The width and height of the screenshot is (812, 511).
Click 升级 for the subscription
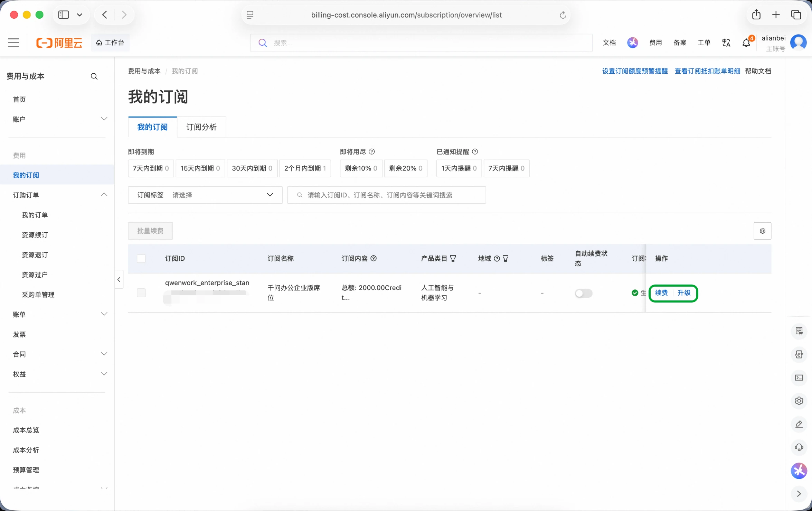click(684, 293)
